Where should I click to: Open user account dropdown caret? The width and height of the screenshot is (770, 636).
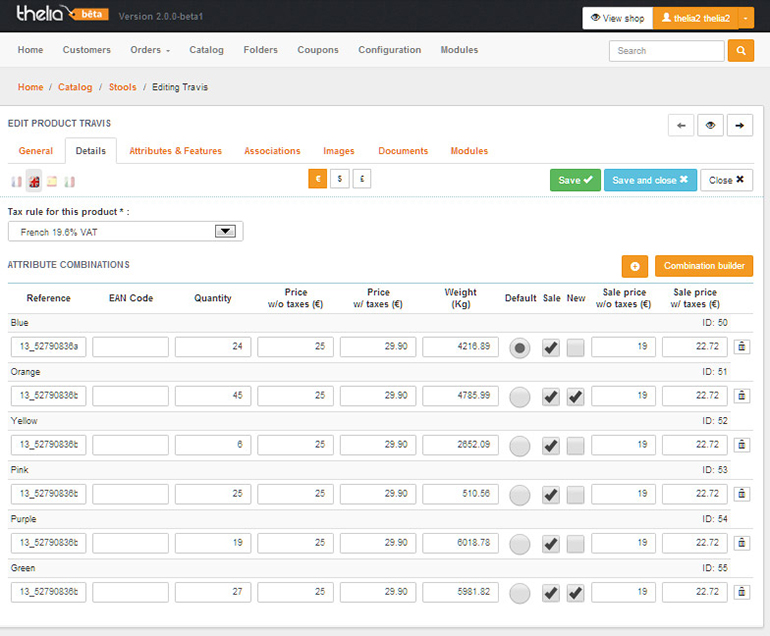point(745,18)
